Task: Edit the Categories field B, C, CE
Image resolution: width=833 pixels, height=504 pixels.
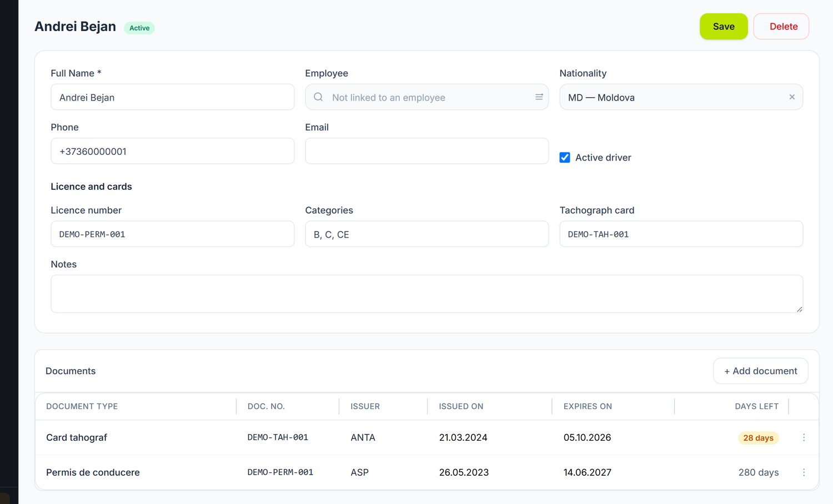Action: pos(426,234)
